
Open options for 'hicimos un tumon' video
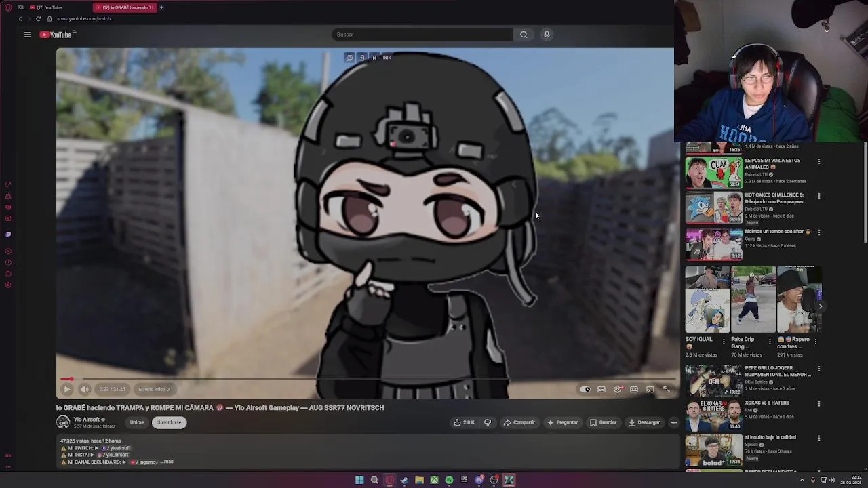coord(818,232)
